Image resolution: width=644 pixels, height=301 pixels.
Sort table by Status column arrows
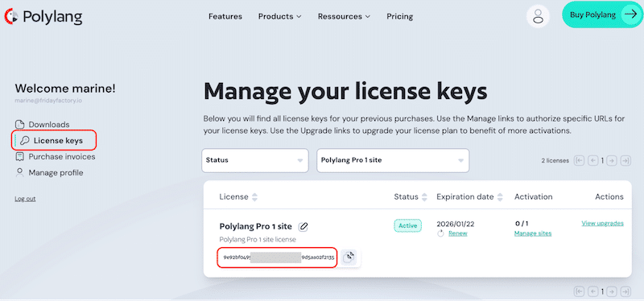(425, 197)
